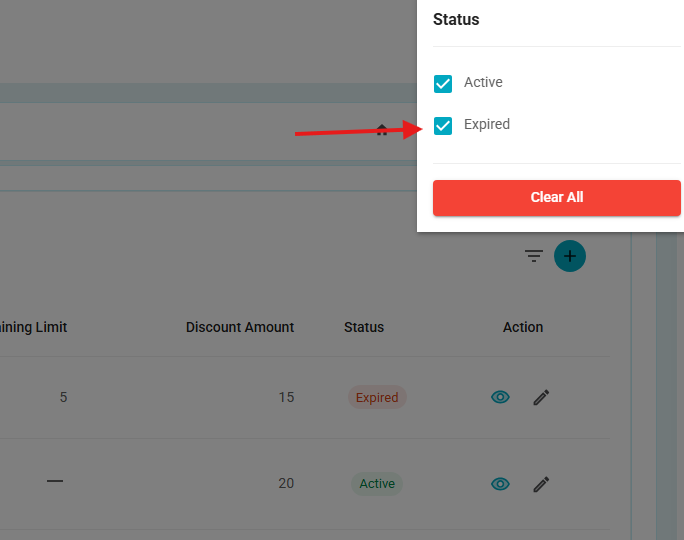Click the Active checkbox label text
Image resolution: width=684 pixels, height=540 pixels.
pos(483,82)
